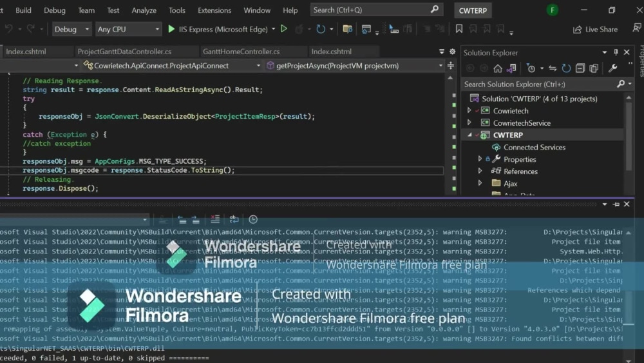Click the Restart circular arrow in main toolbar

pos(321,29)
